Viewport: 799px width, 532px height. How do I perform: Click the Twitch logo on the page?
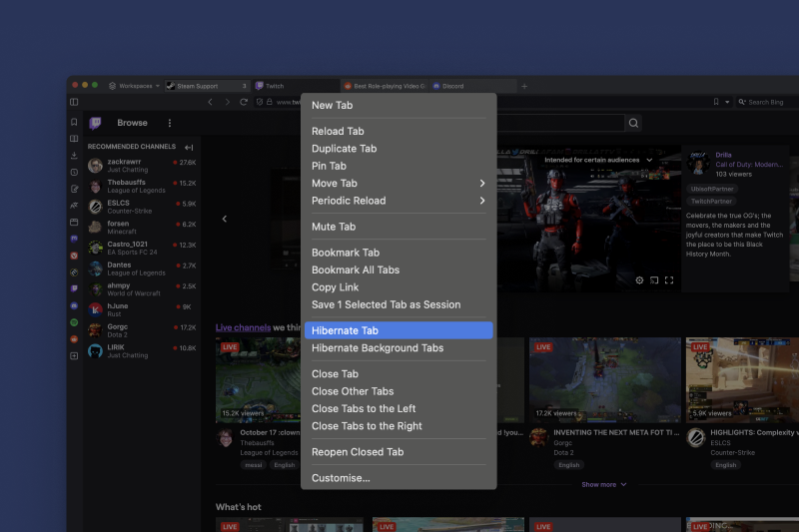(95, 123)
